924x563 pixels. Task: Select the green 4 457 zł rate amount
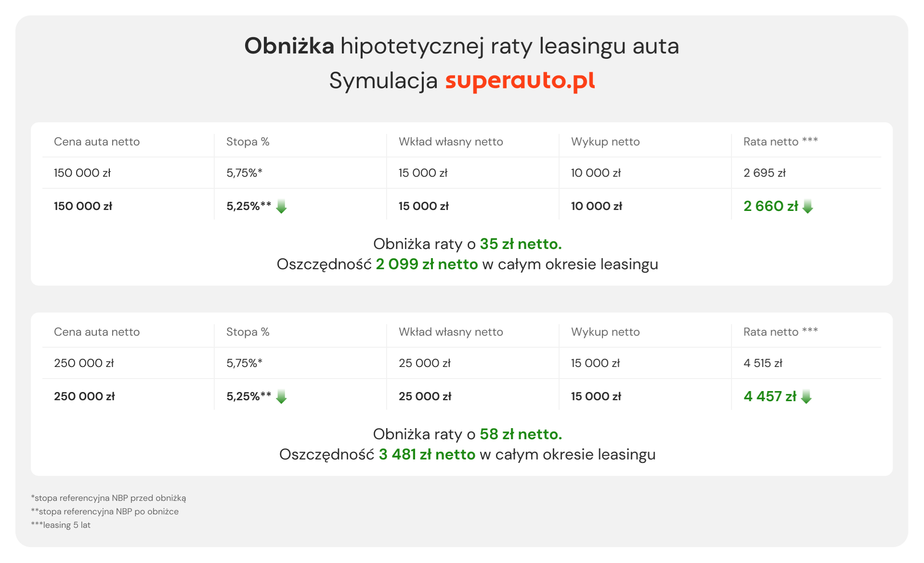pos(769,396)
